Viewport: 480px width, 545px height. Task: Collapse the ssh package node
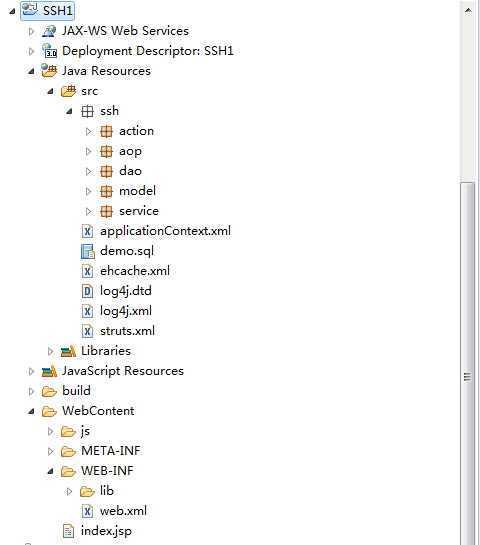[x=70, y=111]
